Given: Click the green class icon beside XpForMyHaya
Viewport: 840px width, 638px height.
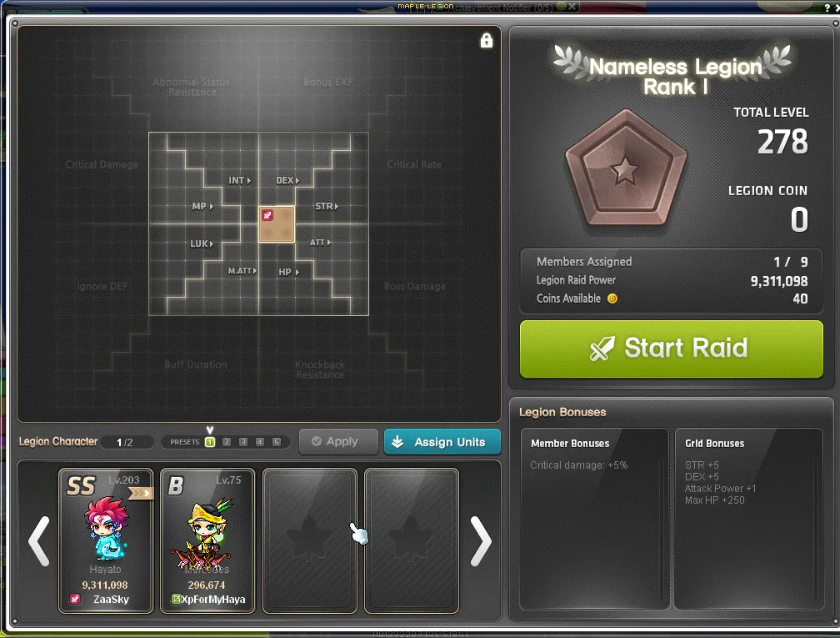Looking at the screenshot, I should [x=176, y=599].
